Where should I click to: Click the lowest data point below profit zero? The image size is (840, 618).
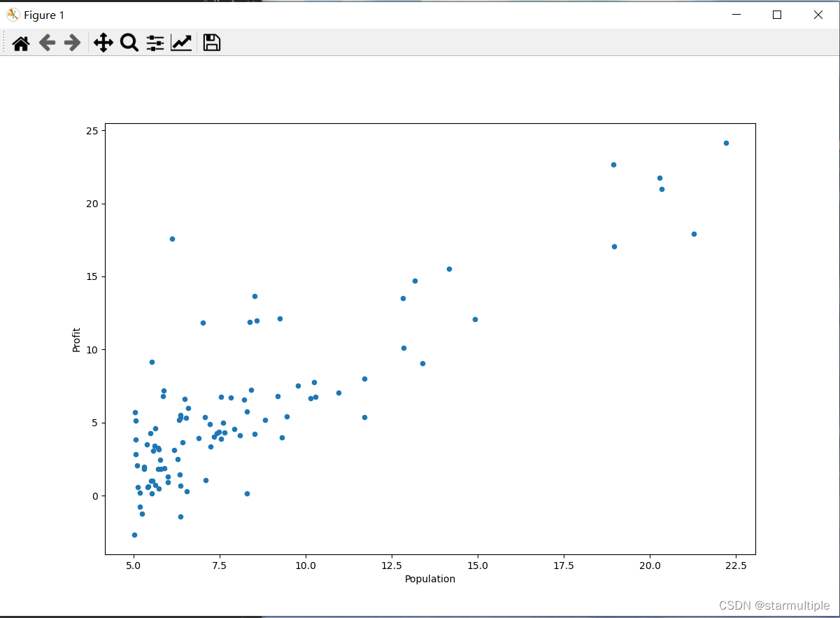point(134,535)
